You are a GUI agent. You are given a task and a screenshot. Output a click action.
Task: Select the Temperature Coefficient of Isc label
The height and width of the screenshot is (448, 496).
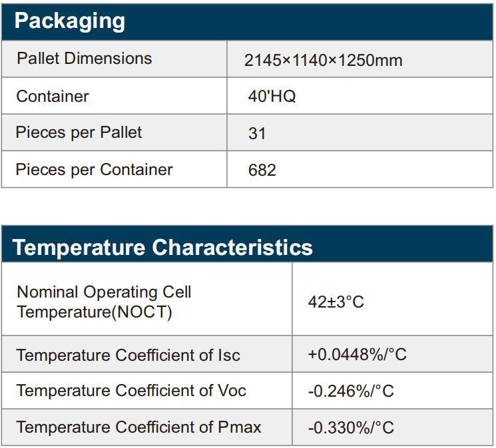(128, 355)
